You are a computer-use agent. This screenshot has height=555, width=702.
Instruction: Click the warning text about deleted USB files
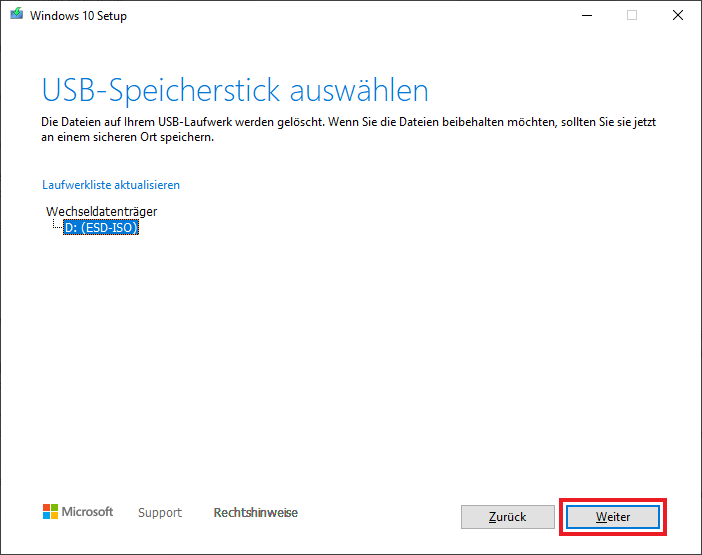[348, 129]
